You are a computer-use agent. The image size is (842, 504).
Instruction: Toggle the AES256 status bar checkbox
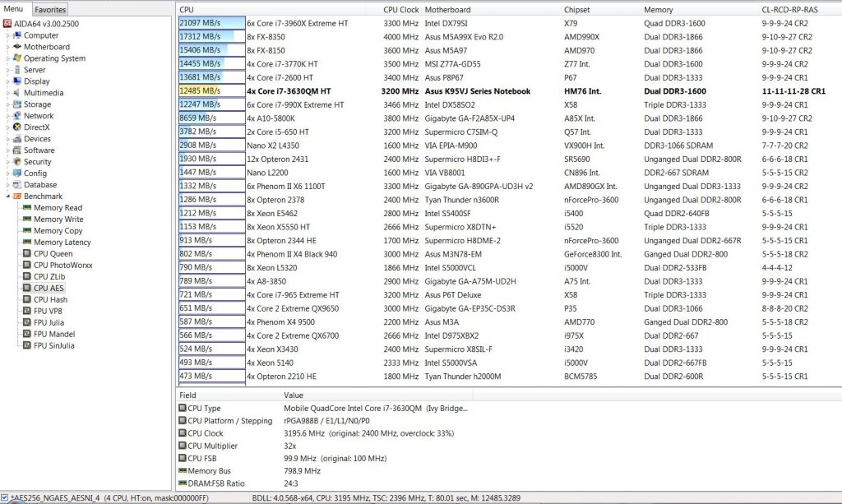click(x=5, y=497)
